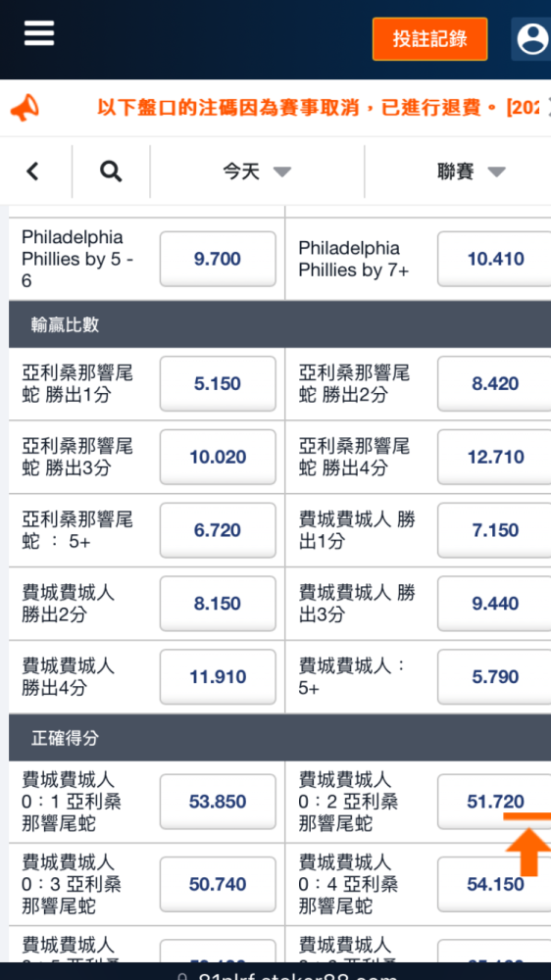Select Phillies by 5 - 6 odds 9.700
This screenshot has height=980, width=551.
pyautogui.click(x=218, y=259)
